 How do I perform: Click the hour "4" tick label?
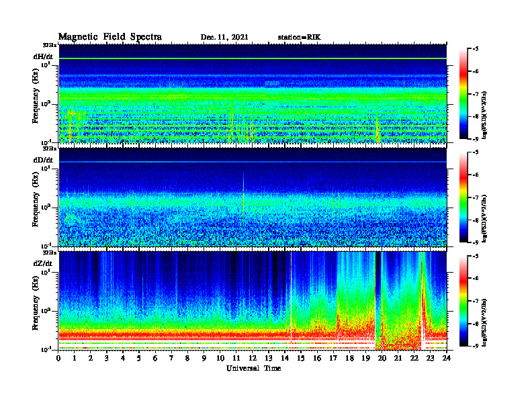point(123,359)
